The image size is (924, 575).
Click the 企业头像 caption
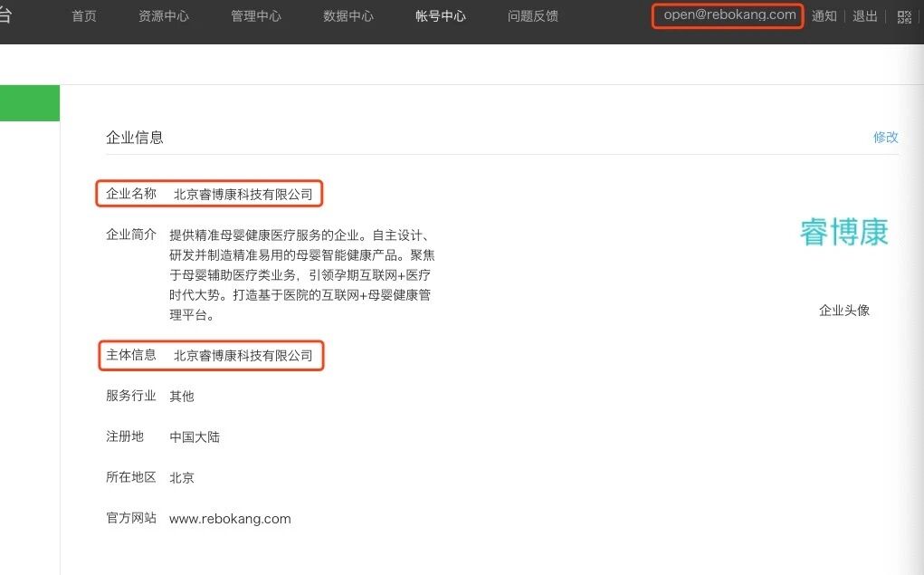click(x=844, y=311)
